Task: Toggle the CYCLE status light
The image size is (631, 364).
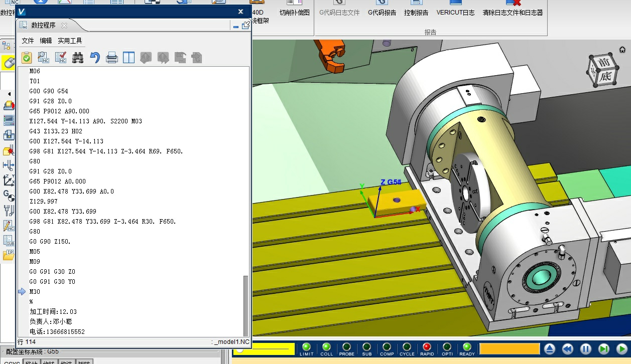Action: 407,346
